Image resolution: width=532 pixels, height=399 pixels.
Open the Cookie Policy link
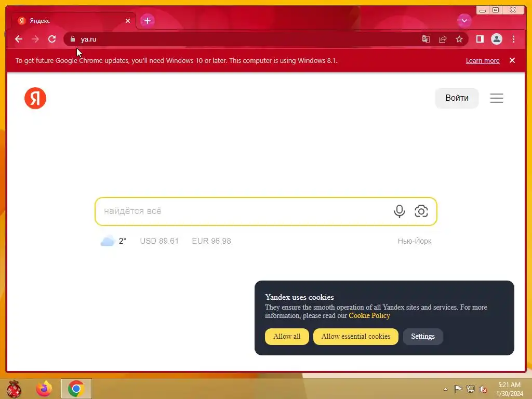(x=369, y=315)
